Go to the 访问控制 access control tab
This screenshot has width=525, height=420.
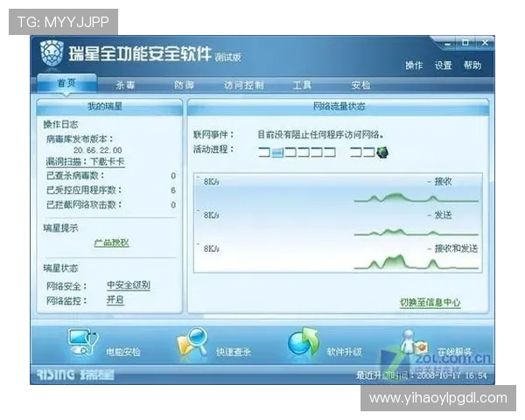coord(244,85)
